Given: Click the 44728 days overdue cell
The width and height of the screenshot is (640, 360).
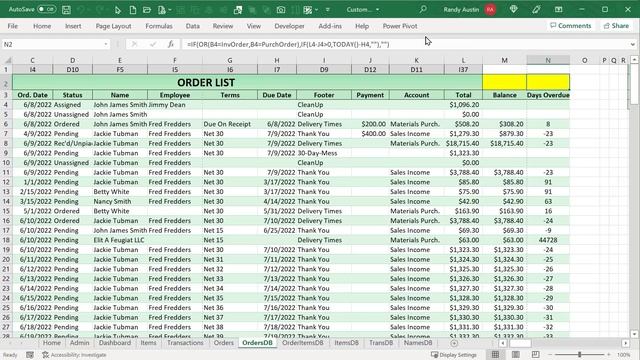Looking at the screenshot, I should [548, 240].
